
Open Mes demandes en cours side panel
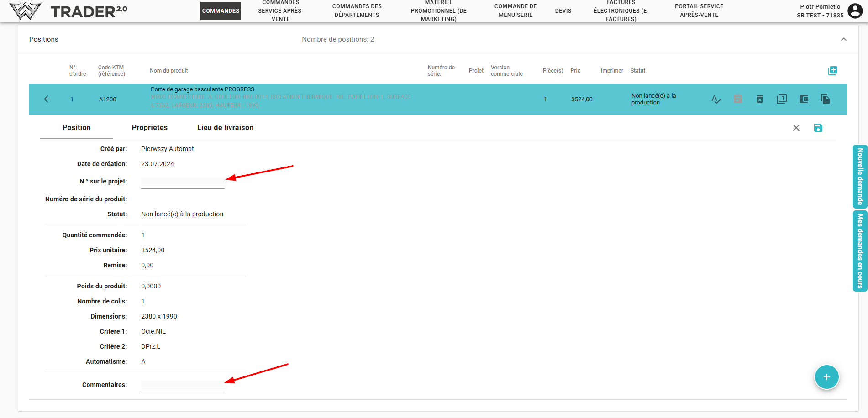click(x=860, y=251)
